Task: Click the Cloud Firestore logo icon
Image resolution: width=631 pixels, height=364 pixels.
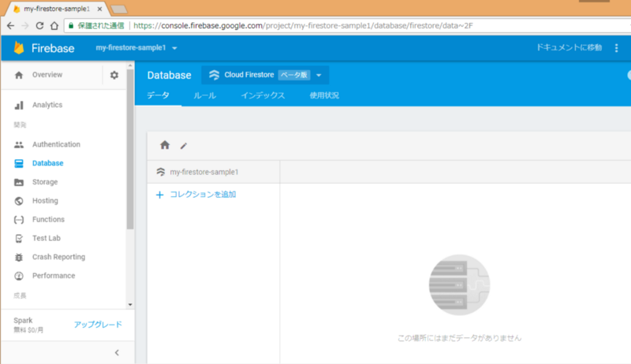Action: [x=214, y=75]
